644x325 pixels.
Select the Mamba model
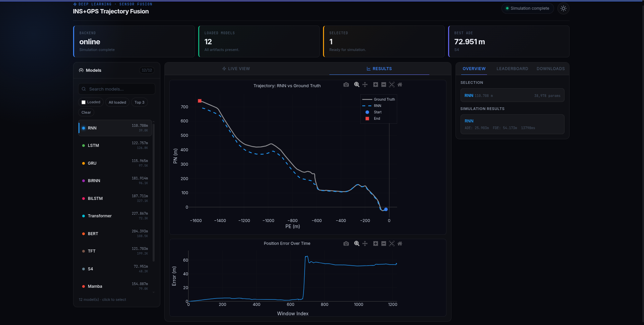115,286
